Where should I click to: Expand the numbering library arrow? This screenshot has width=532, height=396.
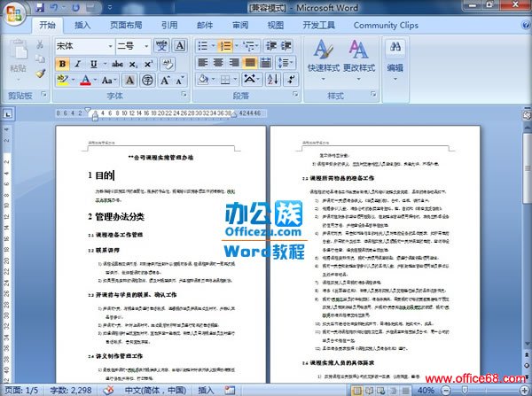(236, 46)
